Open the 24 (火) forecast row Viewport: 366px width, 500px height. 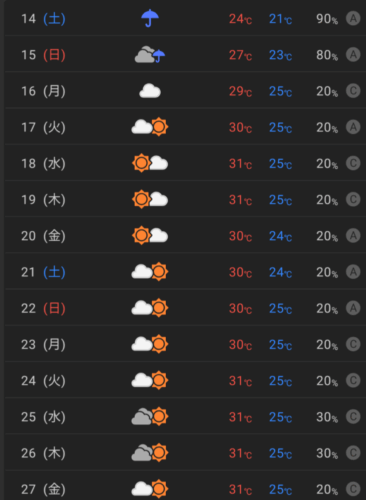185,380
